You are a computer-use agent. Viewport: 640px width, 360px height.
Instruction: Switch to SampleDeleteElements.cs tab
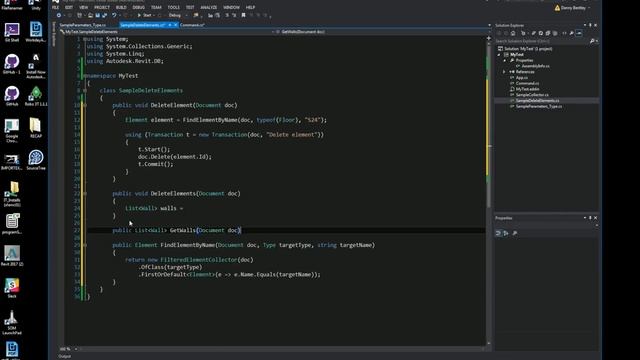coord(143,25)
